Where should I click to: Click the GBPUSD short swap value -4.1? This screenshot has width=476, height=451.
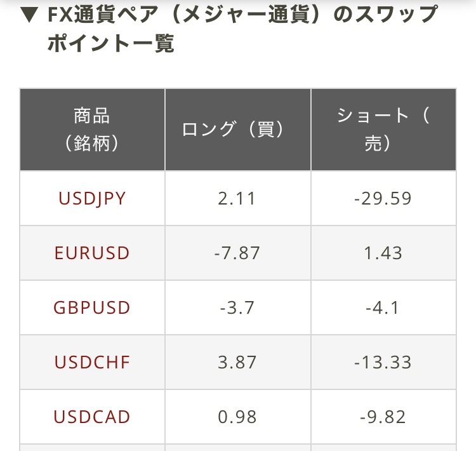(383, 307)
